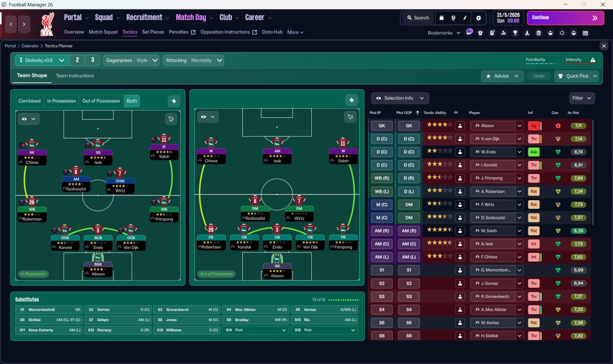The width and height of the screenshot is (613, 364).
Task: Click the pencil edit icon in the top toolbar
Action: point(465,18)
